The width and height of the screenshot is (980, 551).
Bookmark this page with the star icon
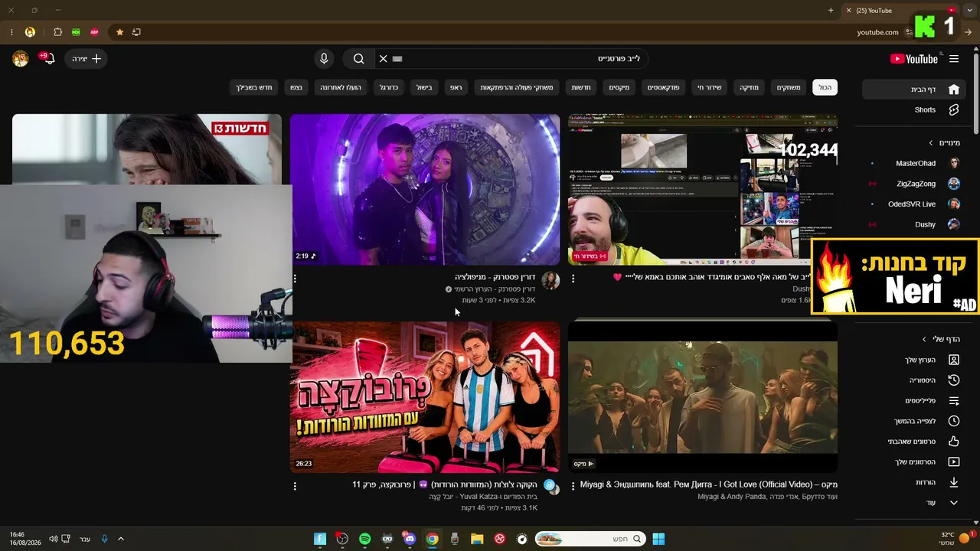tap(119, 32)
